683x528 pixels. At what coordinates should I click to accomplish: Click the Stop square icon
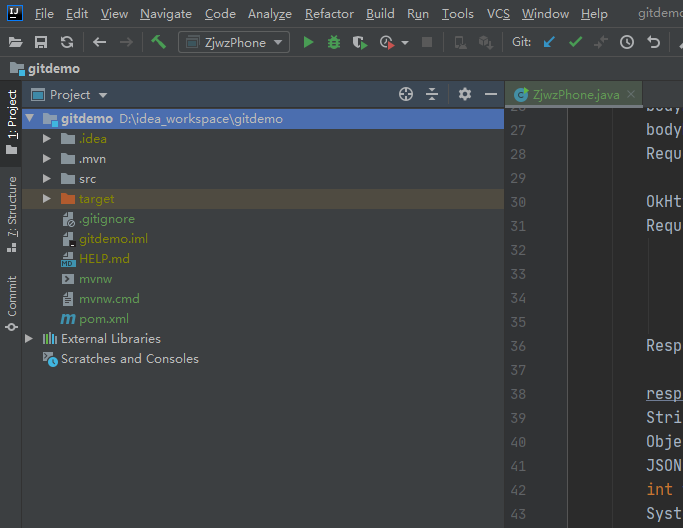tap(427, 42)
